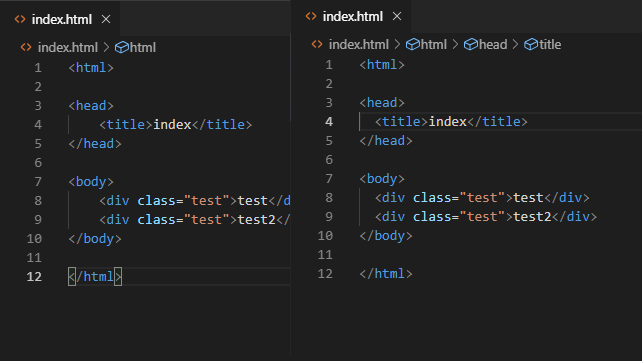Viewport: 642px width, 361px height.
Task: Click line number 1 in left editor
Action: (x=38, y=68)
